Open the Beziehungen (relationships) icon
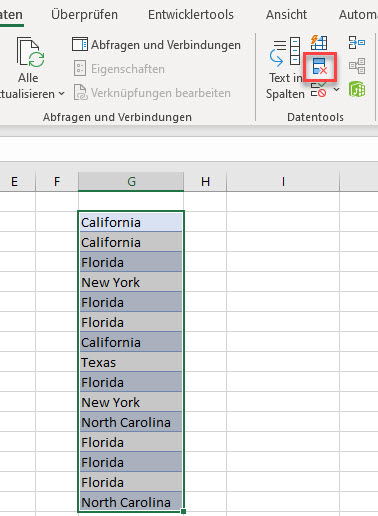 [x=357, y=66]
